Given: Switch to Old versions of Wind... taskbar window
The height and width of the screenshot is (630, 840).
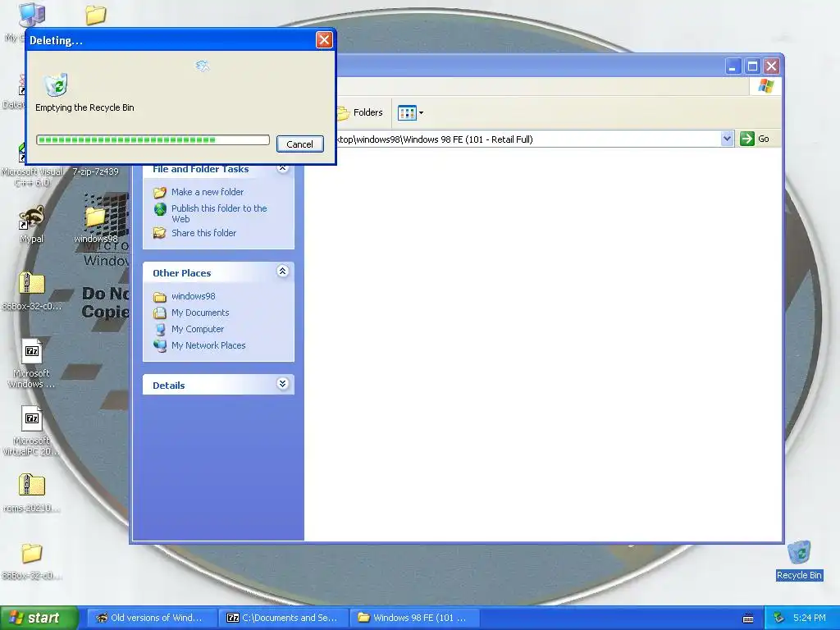Looking at the screenshot, I should click(152, 618).
